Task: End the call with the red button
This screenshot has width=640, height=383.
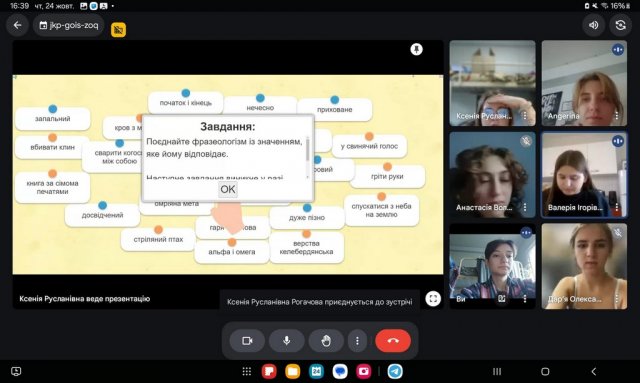Action: click(393, 341)
